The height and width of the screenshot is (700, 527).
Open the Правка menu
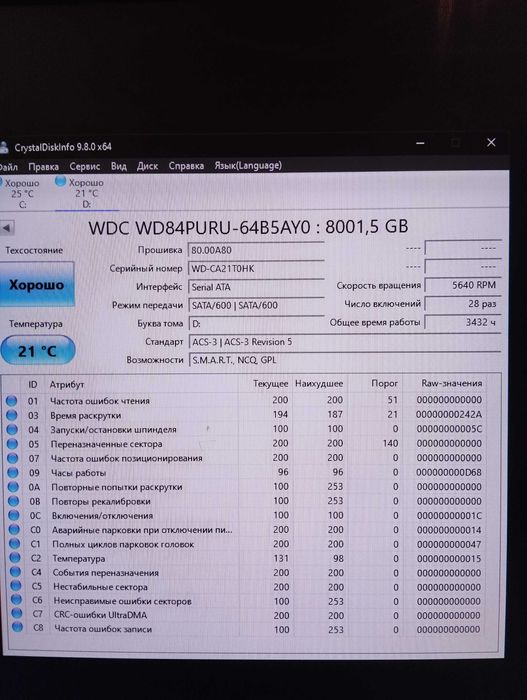[x=43, y=167]
